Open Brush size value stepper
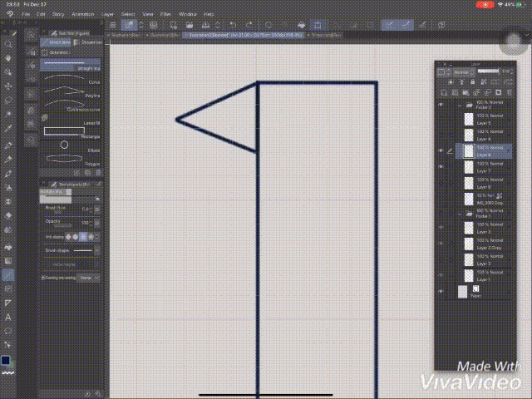The image size is (532, 399). 91,209
